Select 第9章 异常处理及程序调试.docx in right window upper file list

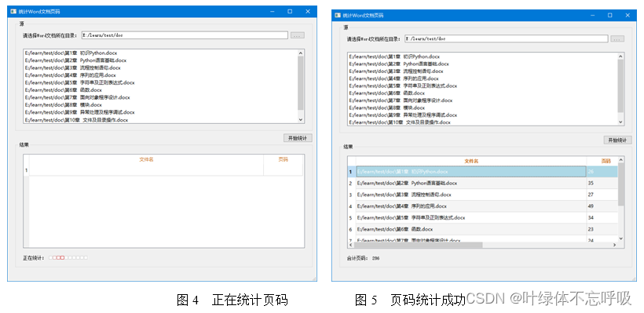[403, 115]
